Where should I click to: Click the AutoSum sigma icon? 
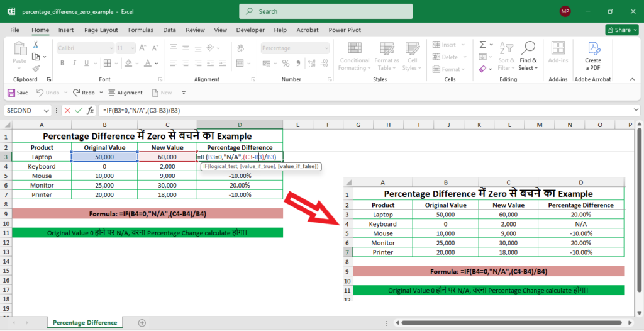tap(482, 45)
